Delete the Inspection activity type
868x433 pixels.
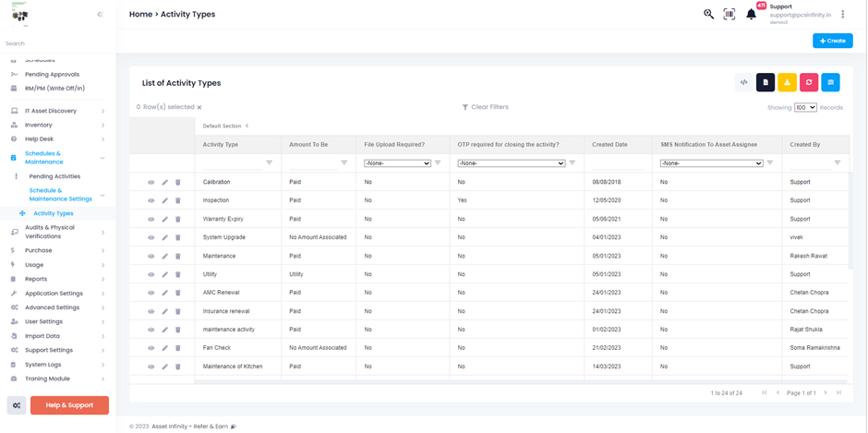pos(177,200)
